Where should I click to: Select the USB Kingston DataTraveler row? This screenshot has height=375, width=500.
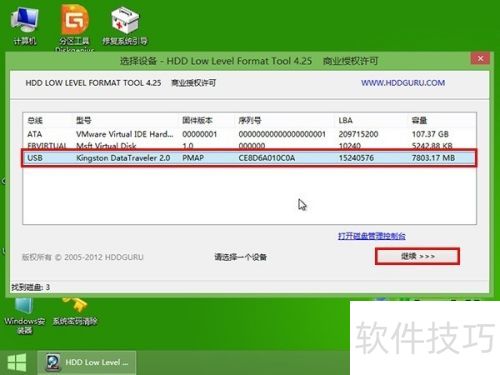point(249,158)
